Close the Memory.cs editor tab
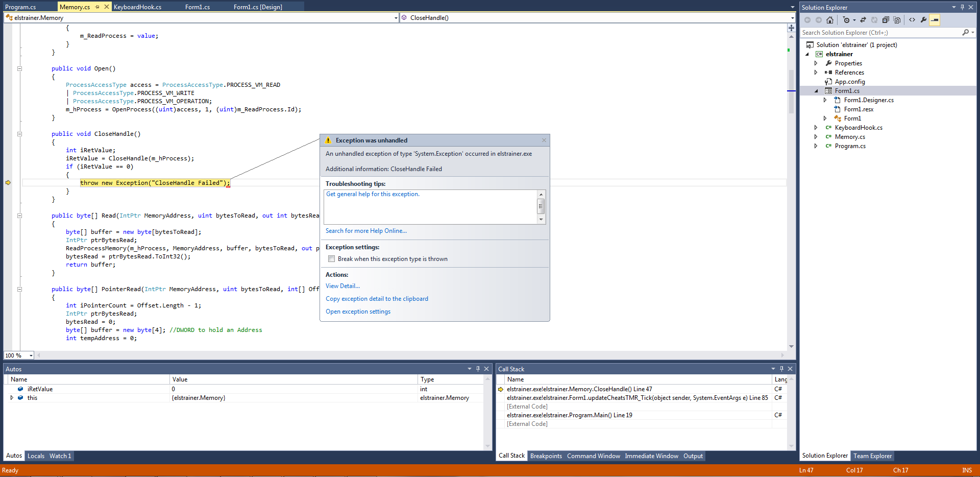The height and width of the screenshot is (477, 980). click(106, 7)
